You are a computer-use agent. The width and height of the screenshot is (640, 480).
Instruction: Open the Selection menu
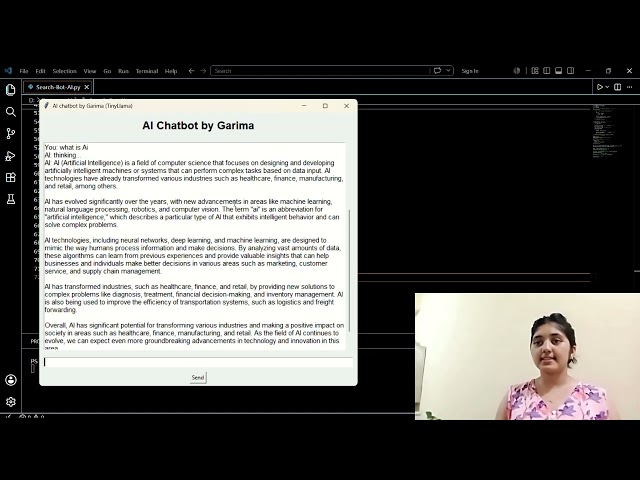click(x=64, y=71)
